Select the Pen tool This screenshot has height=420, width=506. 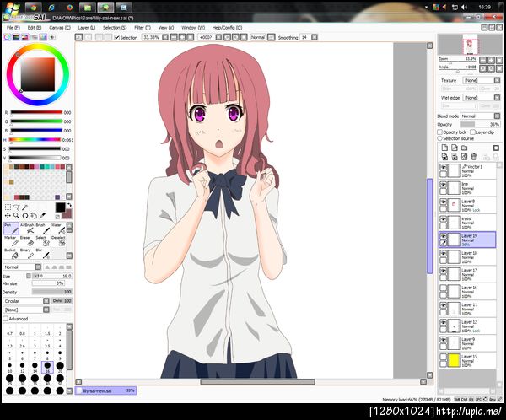click(11, 229)
